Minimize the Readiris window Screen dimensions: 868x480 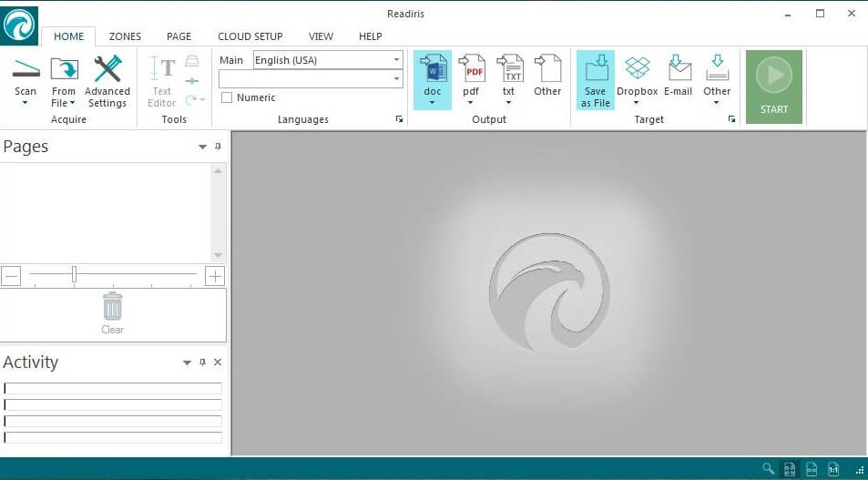point(788,14)
